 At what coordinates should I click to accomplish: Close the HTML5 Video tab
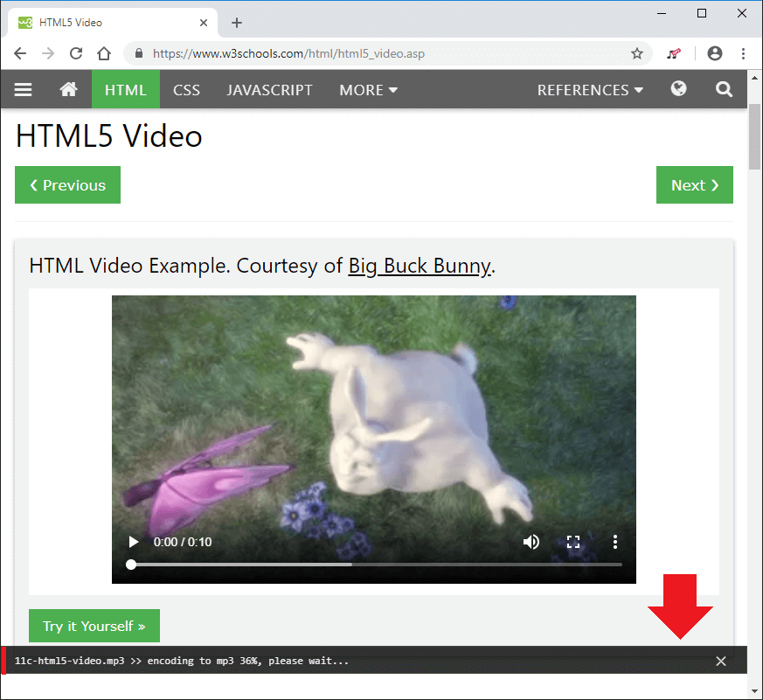[x=204, y=23]
